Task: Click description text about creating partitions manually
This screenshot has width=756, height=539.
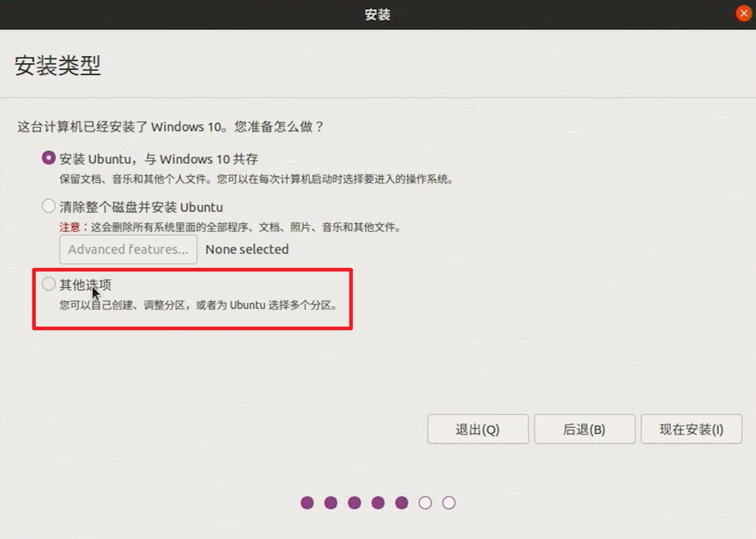Action: (x=199, y=305)
